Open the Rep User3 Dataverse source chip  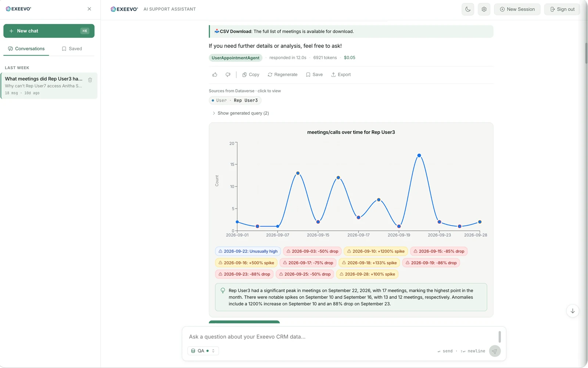coord(235,100)
